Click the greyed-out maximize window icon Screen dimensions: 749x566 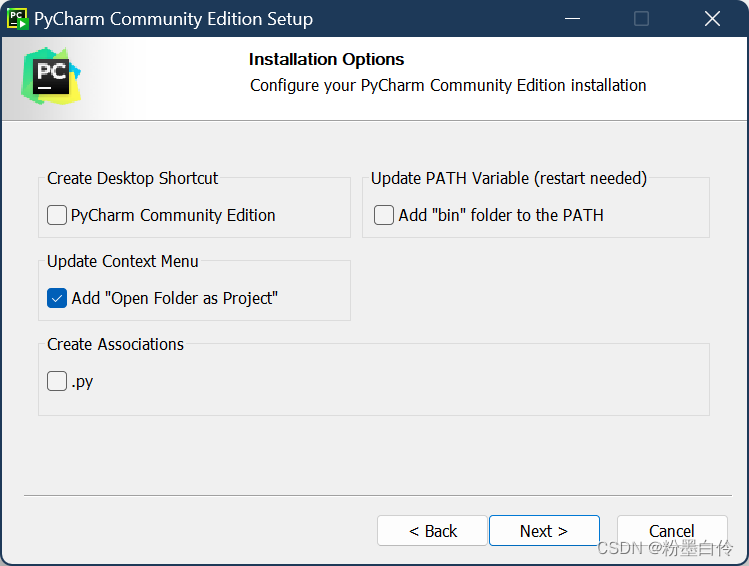[x=641, y=19]
